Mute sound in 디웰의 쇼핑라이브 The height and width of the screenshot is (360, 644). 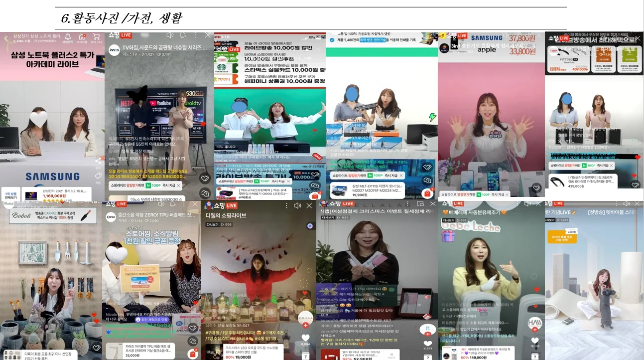click(297, 205)
